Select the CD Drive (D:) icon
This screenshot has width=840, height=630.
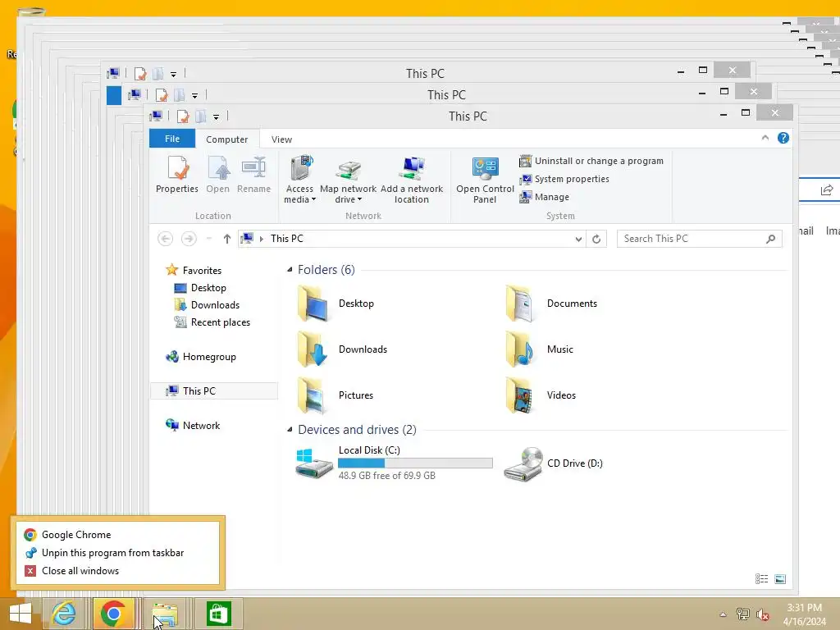(x=523, y=464)
